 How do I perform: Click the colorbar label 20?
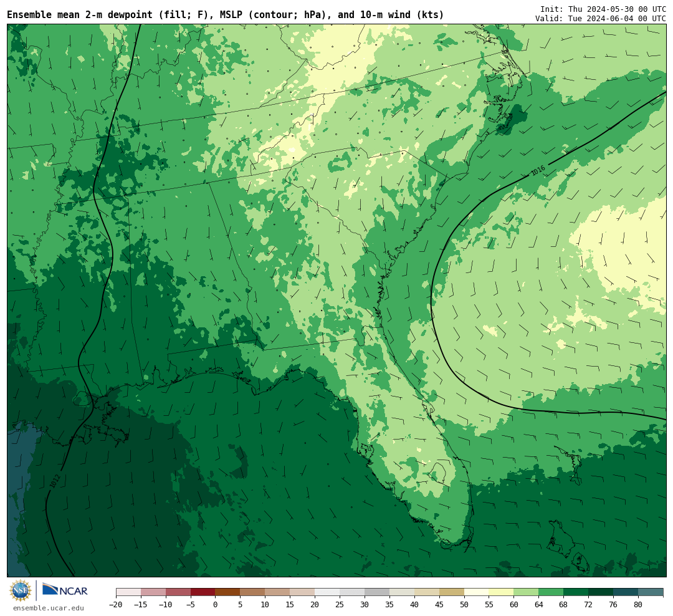point(315,605)
